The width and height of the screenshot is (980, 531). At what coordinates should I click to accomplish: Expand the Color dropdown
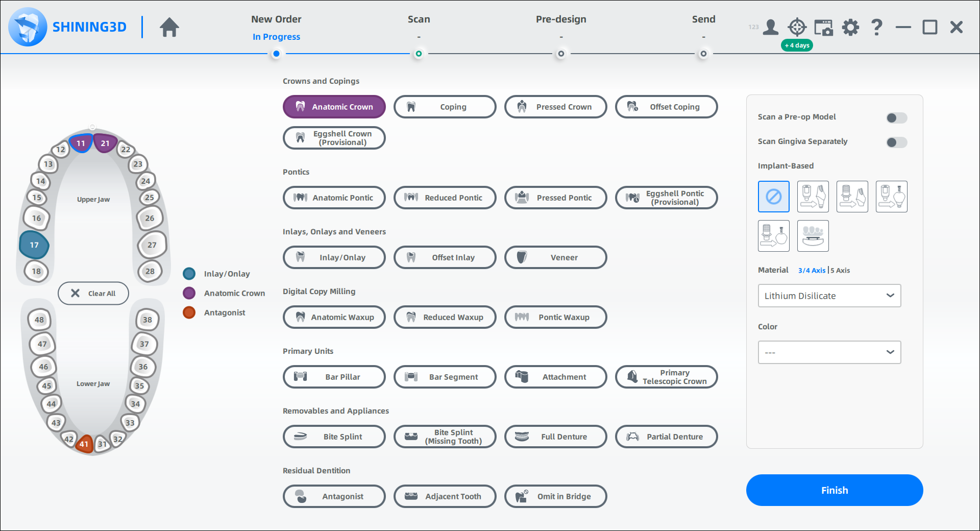pos(829,352)
